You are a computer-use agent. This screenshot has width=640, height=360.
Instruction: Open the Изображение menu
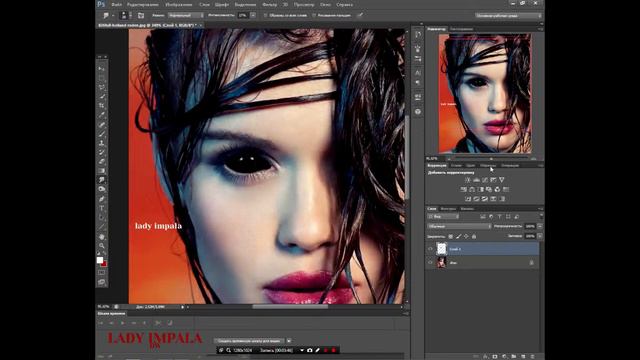179,4
